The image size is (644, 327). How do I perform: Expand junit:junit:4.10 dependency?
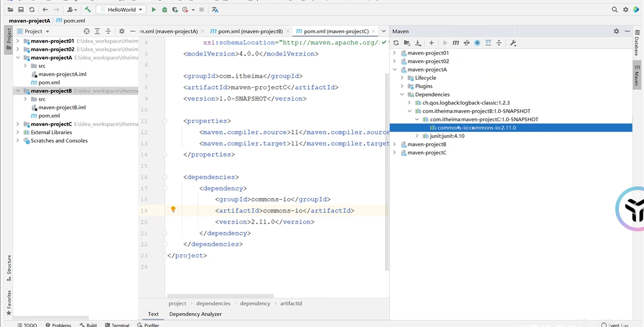[x=417, y=136]
